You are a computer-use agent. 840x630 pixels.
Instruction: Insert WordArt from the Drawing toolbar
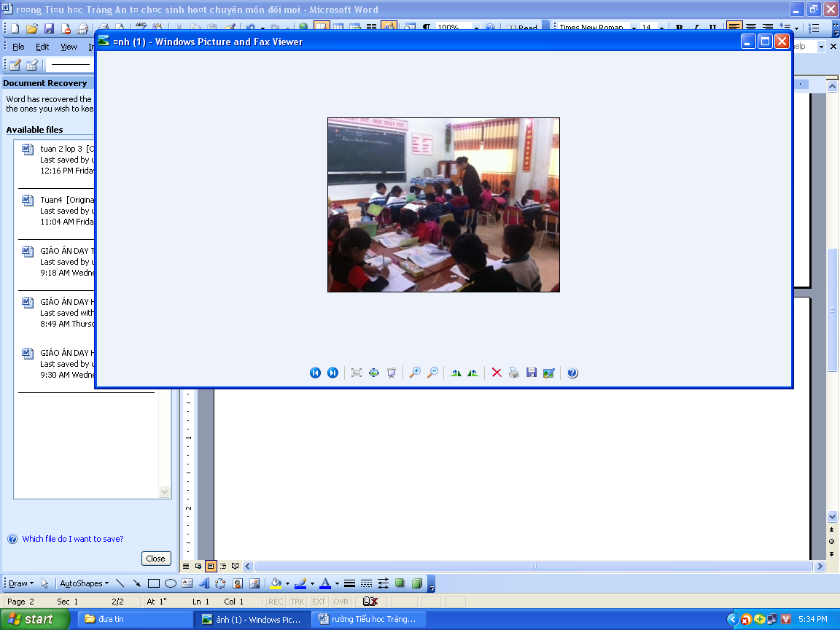(x=203, y=583)
